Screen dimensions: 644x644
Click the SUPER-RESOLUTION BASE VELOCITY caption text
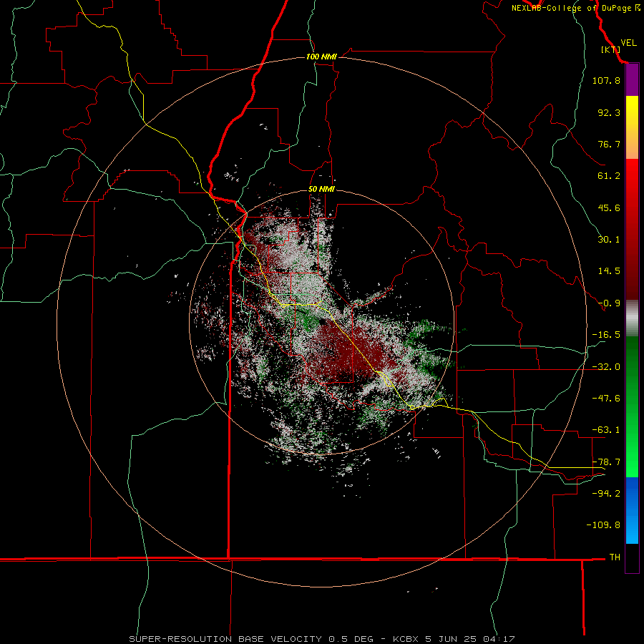(x=225, y=639)
